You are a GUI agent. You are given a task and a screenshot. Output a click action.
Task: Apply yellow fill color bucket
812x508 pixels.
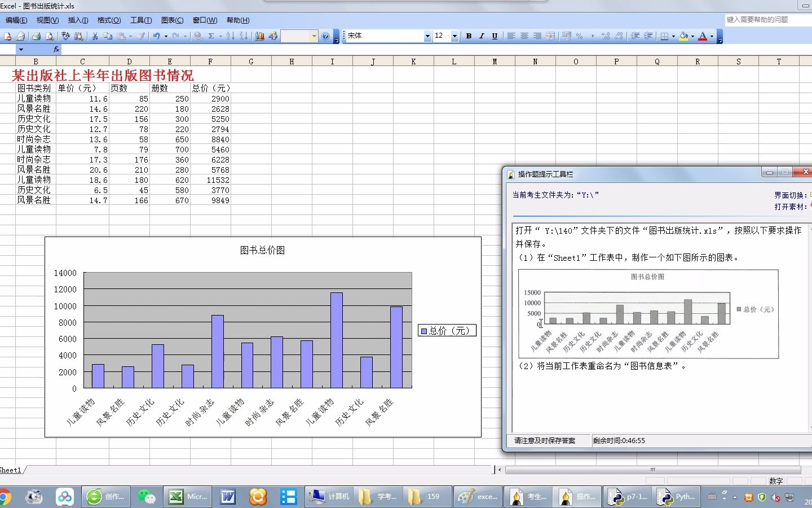[683, 36]
